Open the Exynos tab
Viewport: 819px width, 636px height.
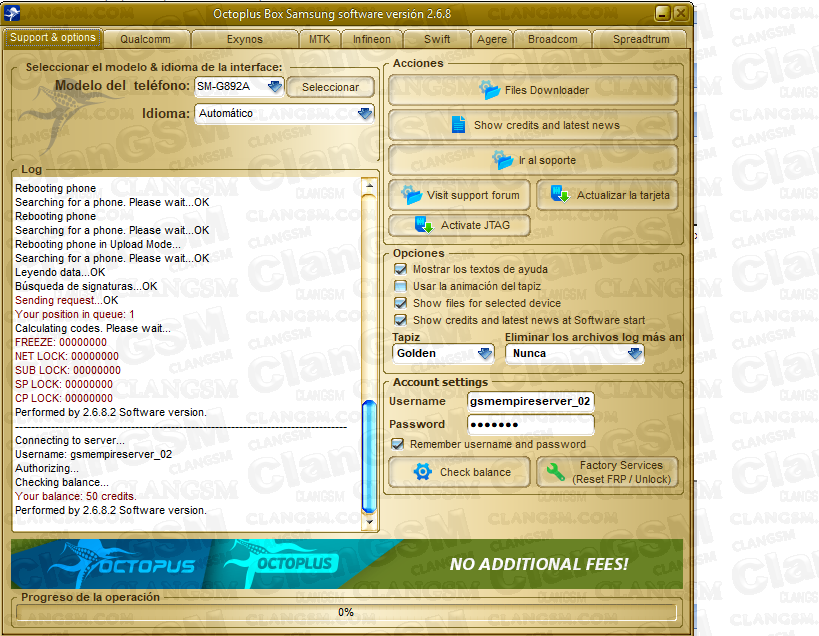tap(244, 39)
